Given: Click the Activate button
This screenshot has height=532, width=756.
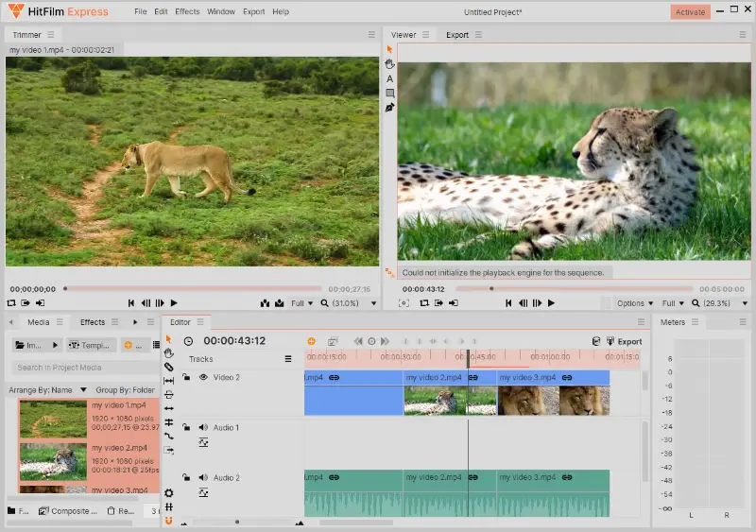Looking at the screenshot, I should pos(690,12).
